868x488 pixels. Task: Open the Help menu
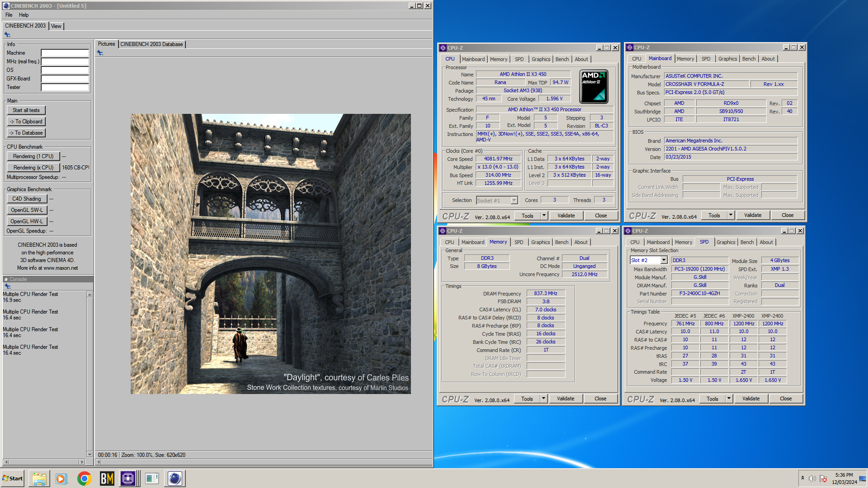[24, 15]
